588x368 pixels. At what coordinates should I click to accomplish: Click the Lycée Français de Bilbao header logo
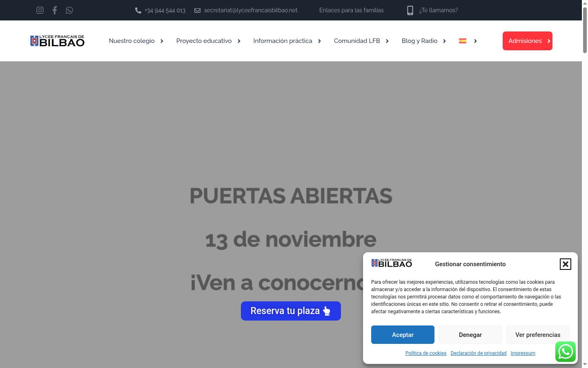tap(57, 41)
